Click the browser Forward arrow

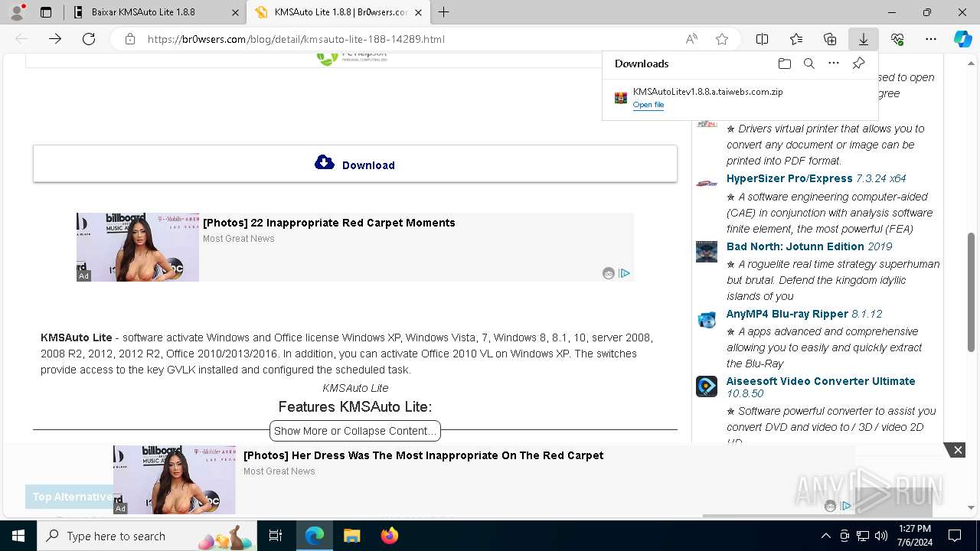55,39
